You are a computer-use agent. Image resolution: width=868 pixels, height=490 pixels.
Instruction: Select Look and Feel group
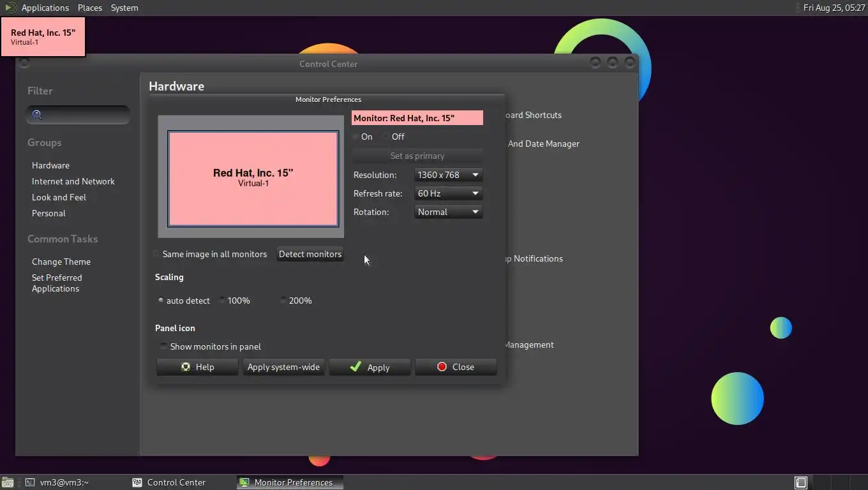tap(59, 197)
